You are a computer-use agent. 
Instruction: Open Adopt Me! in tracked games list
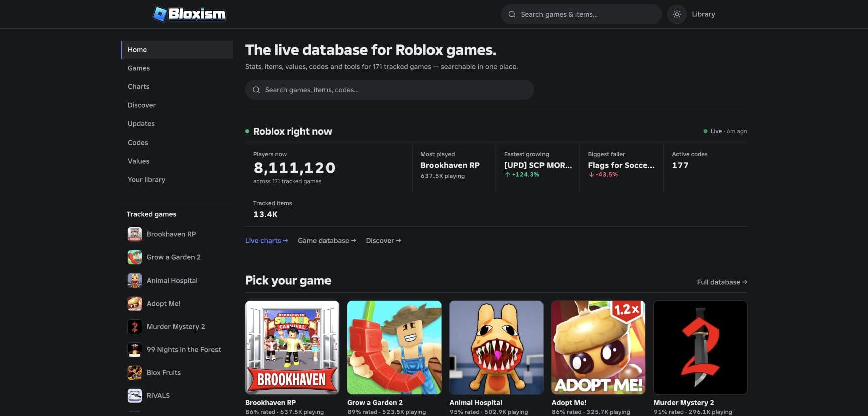click(164, 304)
